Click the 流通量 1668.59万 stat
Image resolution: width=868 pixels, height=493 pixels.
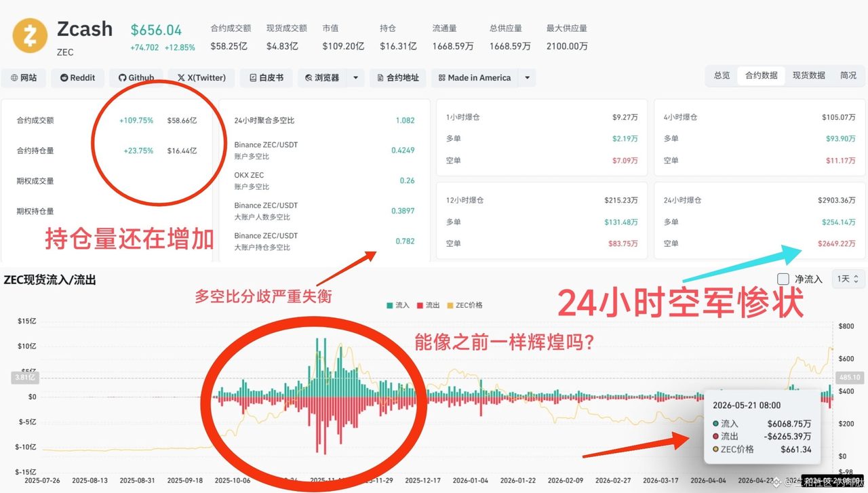pyautogui.click(x=453, y=37)
